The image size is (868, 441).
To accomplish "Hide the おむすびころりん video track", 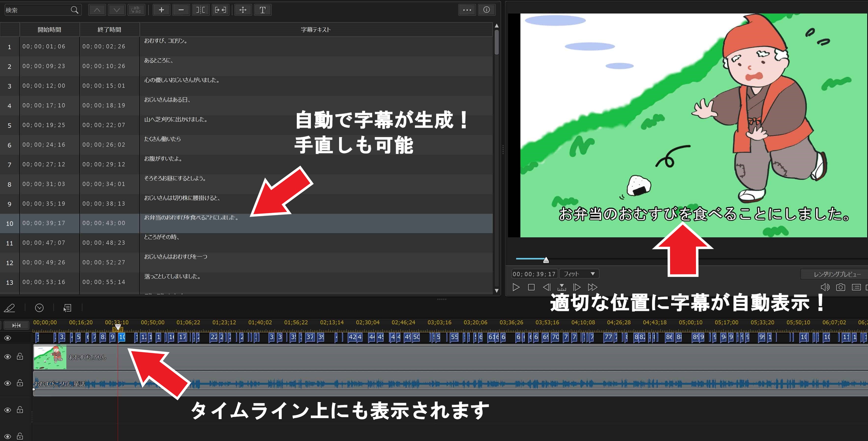I will (x=7, y=356).
